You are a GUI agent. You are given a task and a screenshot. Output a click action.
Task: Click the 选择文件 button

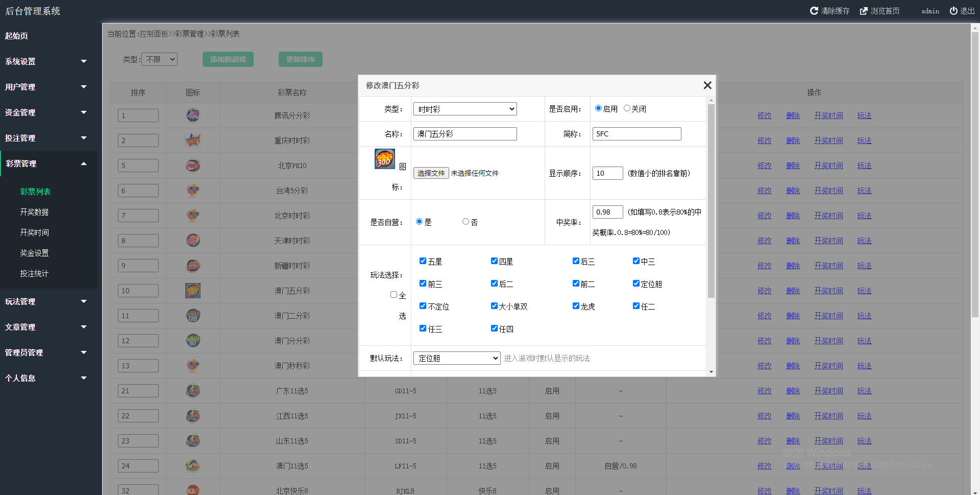(431, 173)
